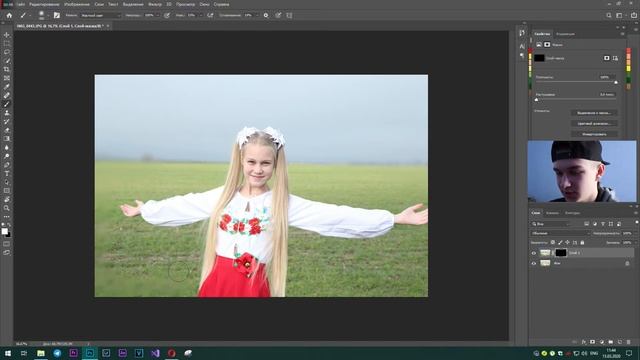Select the Crop tool
The image size is (640, 360).
coord(7,69)
